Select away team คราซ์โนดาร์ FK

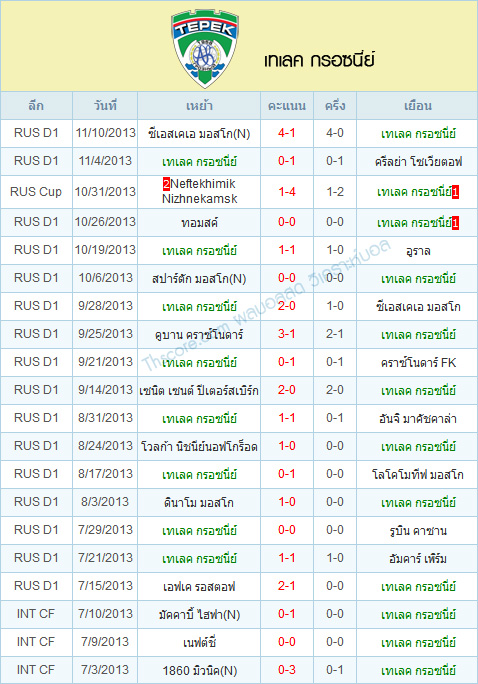pos(418,363)
